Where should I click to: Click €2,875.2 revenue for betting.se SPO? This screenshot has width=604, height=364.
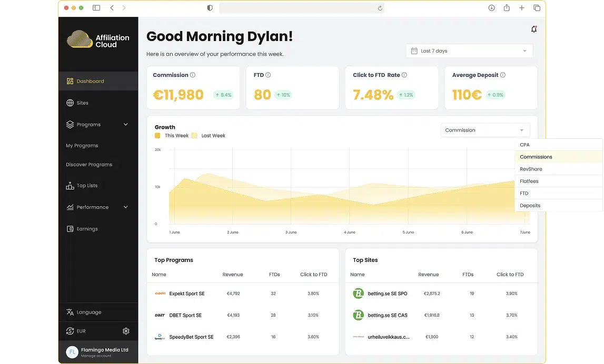(x=432, y=294)
